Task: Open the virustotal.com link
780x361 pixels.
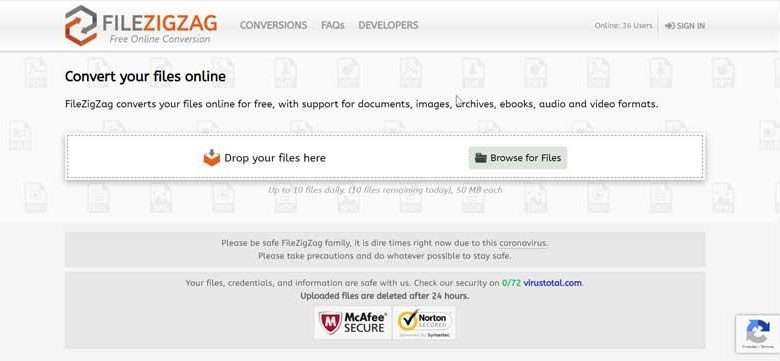Action: [552, 283]
